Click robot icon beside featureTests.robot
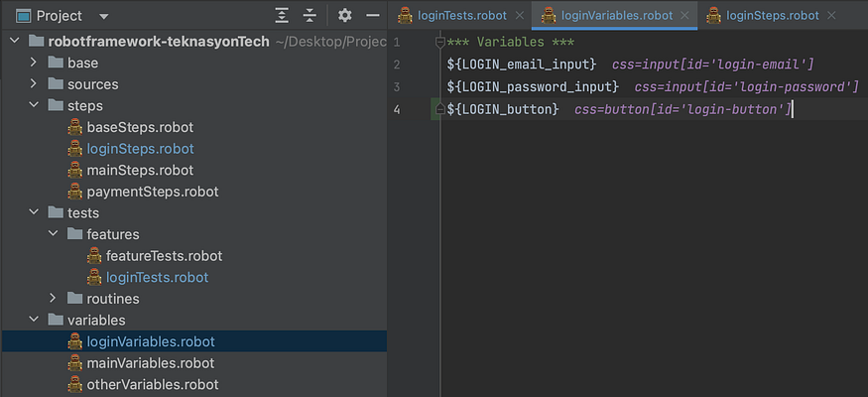 click(94, 256)
